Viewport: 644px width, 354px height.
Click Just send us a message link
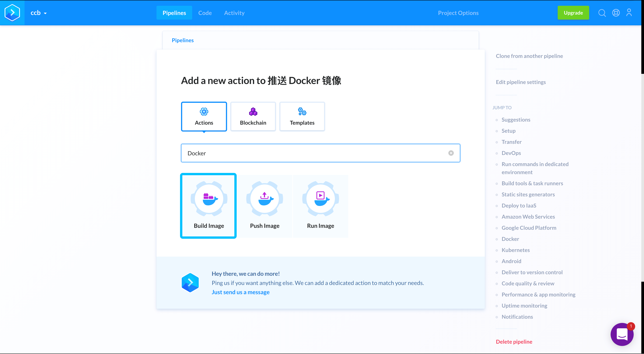pos(240,292)
